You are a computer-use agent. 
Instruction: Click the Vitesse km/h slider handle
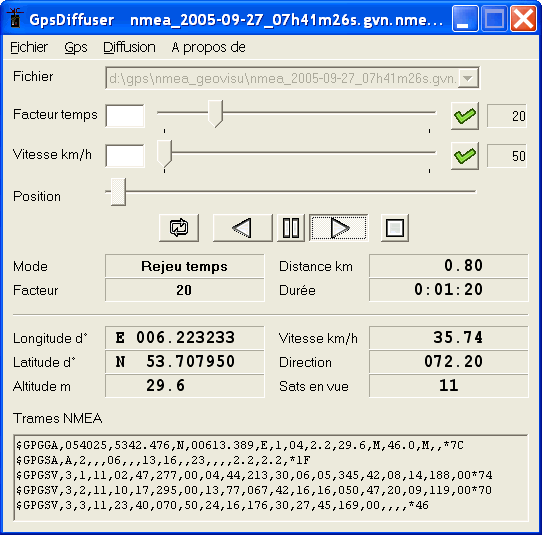(164, 154)
